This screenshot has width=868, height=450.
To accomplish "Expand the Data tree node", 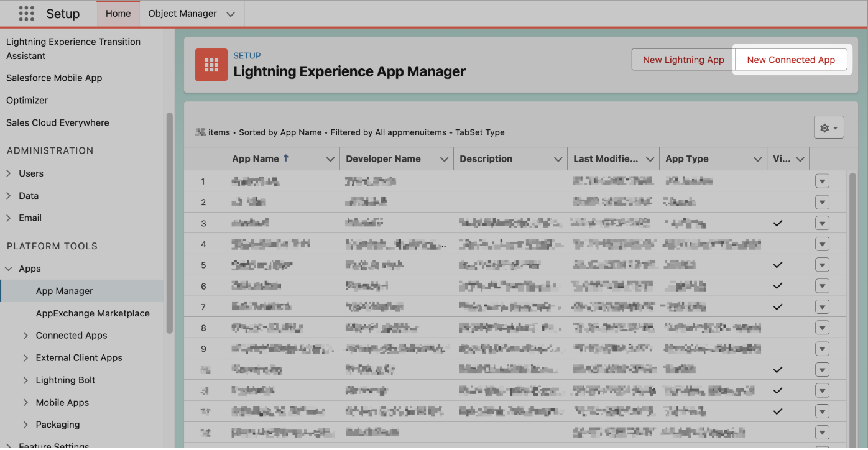I will [9, 196].
